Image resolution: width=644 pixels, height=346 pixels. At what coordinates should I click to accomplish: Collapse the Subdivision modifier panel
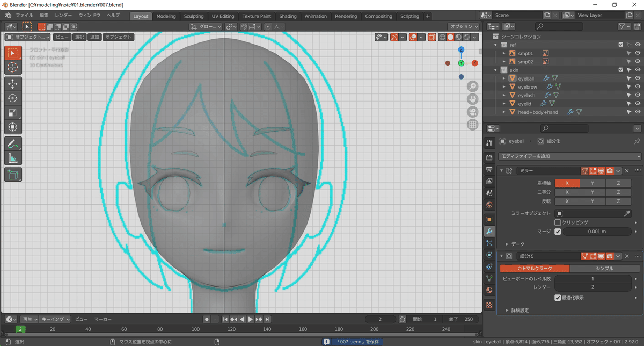(502, 256)
